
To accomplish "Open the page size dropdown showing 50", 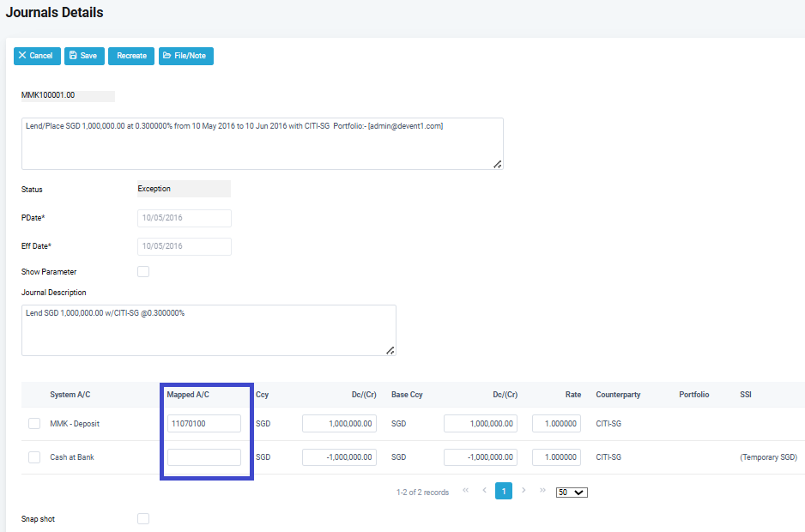I will tap(572, 492).
